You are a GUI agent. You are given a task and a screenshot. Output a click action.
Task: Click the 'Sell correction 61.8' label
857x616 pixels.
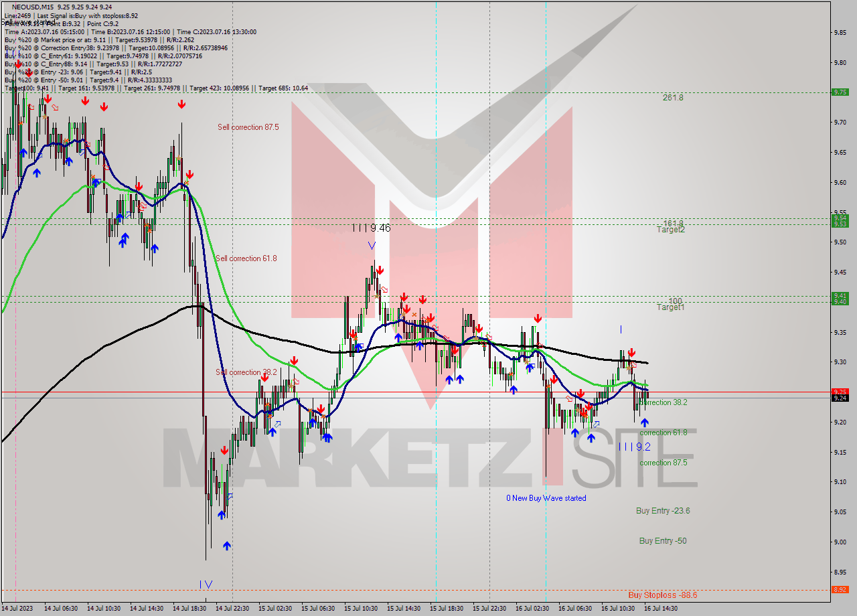point(246,258)
